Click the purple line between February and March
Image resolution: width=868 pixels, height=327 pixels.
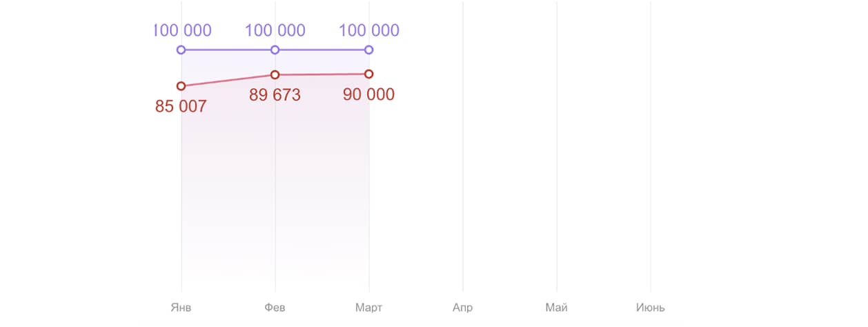(322, 50)
